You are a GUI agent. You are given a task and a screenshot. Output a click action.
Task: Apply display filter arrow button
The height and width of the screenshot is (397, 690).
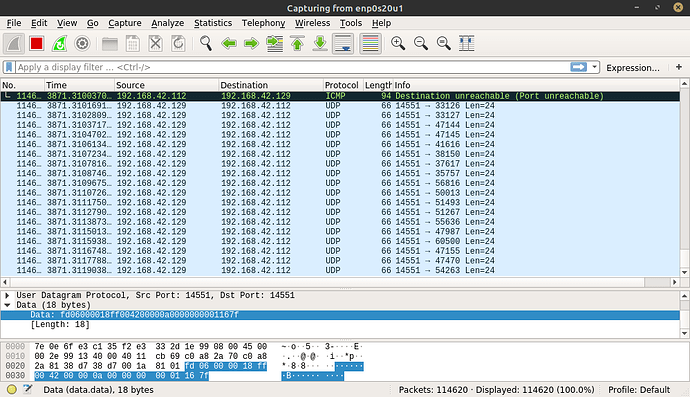pos(579,67)
